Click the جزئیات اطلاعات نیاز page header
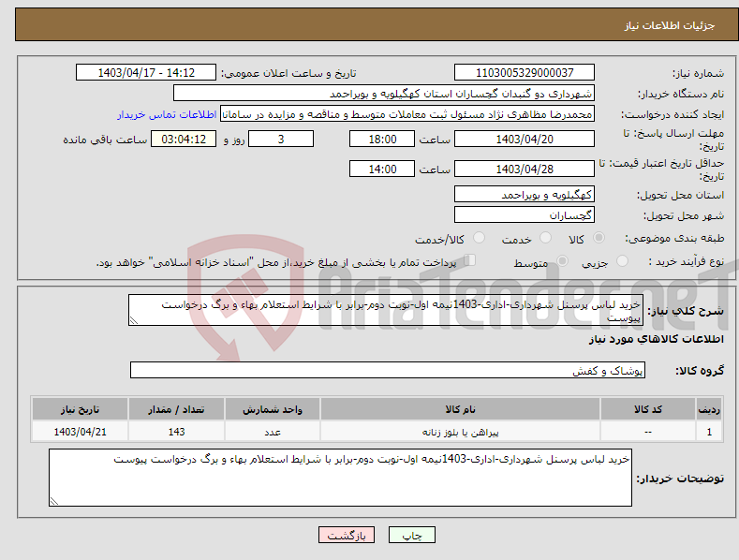 tap(670, 25)
